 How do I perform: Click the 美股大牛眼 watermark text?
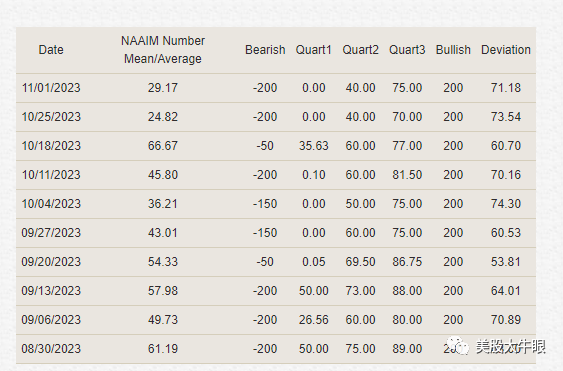point(511,347)
